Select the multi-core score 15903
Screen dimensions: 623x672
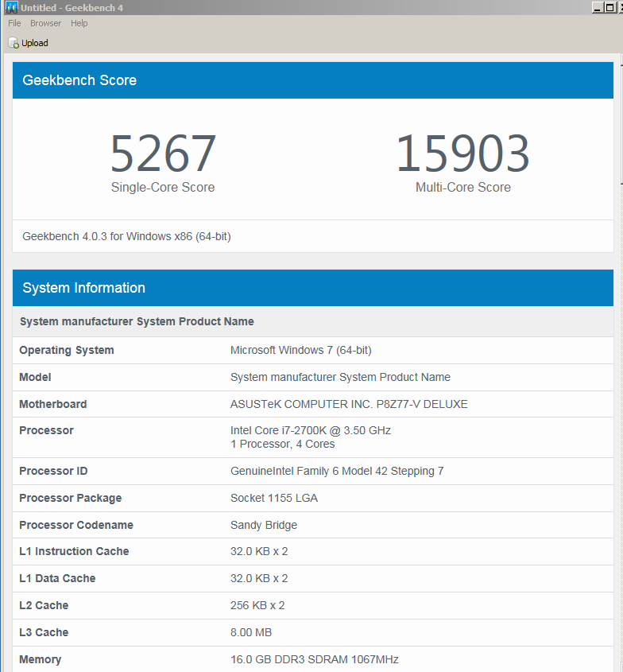click(462, 153)
